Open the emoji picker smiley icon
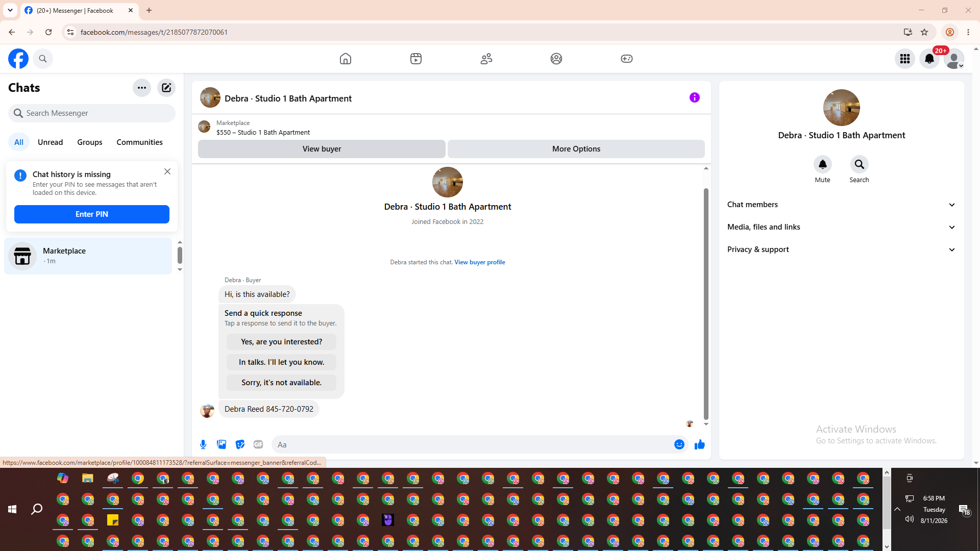 [679, 445]
